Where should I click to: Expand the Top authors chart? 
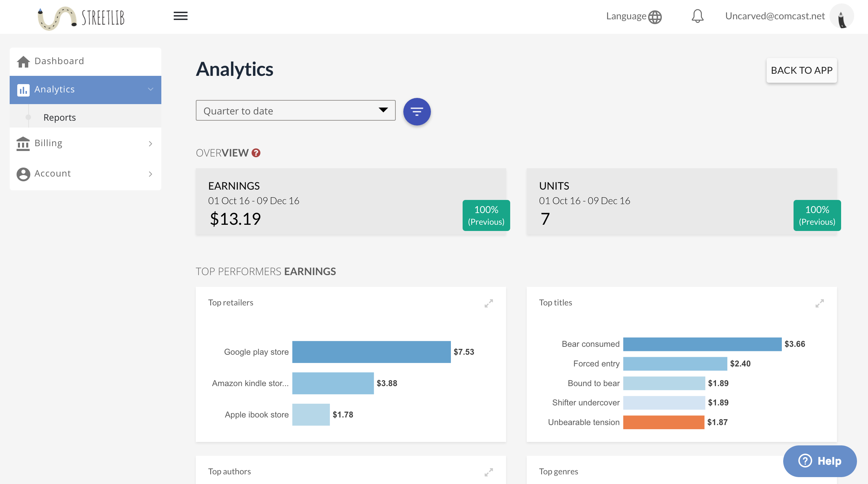click(x=488, y=472)
